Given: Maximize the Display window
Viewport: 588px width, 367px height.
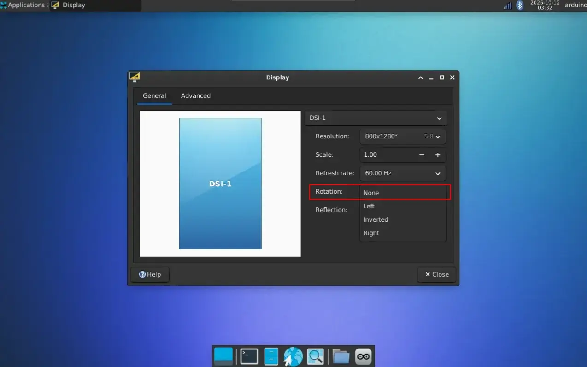Looking at the screenshot, I should tap(442, 77).
